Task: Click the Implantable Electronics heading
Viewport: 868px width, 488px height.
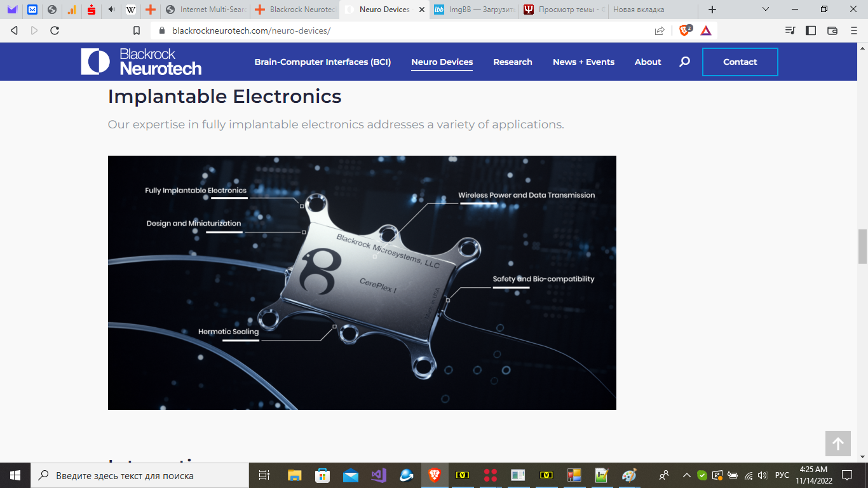Action: click(x=224, y=96)
